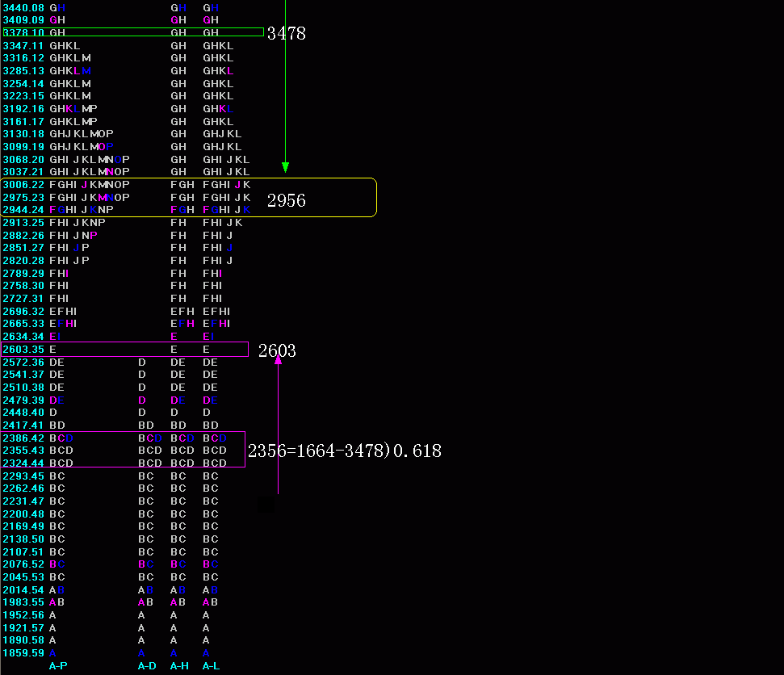Select the 3006.22 price level
Screen dimensions: 784x675
point(23,185)
